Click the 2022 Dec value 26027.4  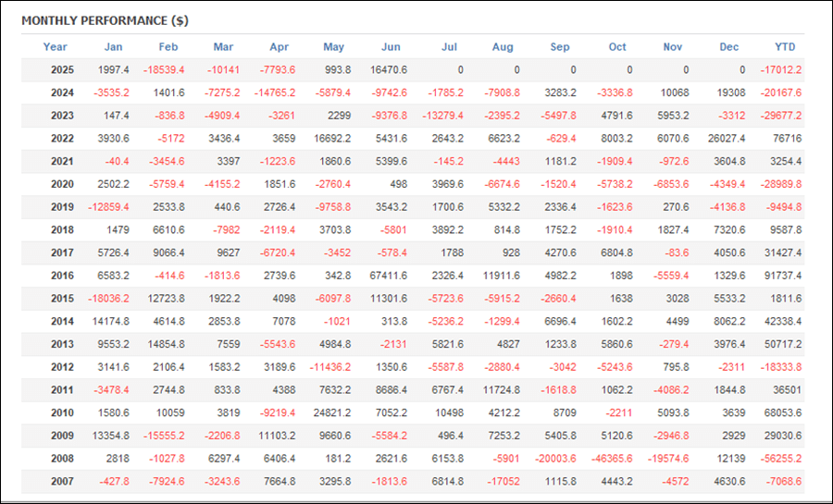pos(727,139)
